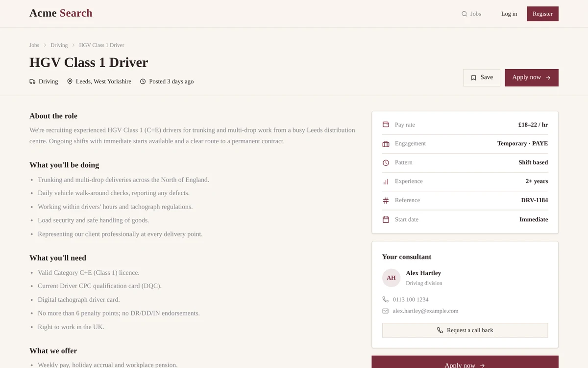This screenshot has width=588, height=368.
Task: Click the AH consultant avatar
Action: tap(391, 278)
